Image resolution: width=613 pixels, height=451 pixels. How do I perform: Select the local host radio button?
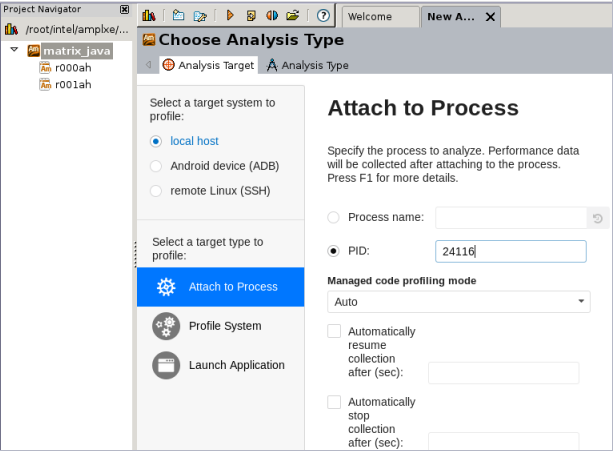(155, 141)
